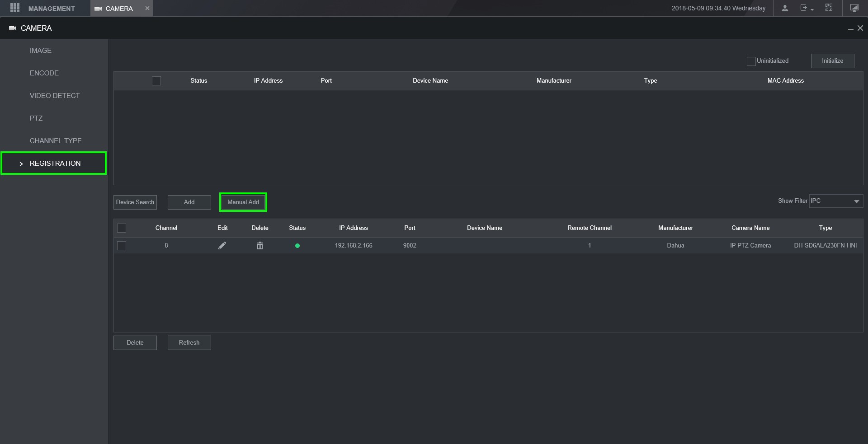This screenshot has height=444, width=868.
Task: Click the logout arrow icon
Action: tap(803, 8)
